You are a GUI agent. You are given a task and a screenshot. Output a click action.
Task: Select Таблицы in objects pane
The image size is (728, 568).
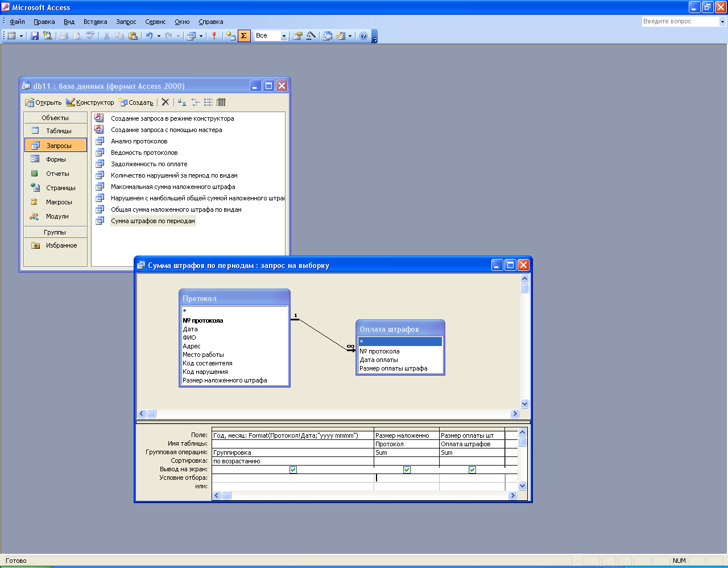pos(56,131)
